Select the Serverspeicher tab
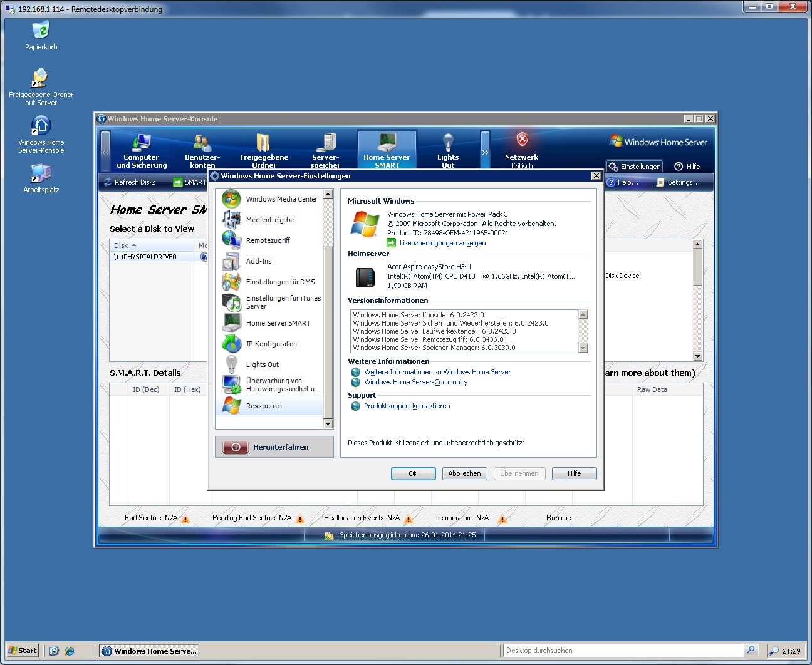The height and width of the screenshot is (665, 812). tap(325, 151)
